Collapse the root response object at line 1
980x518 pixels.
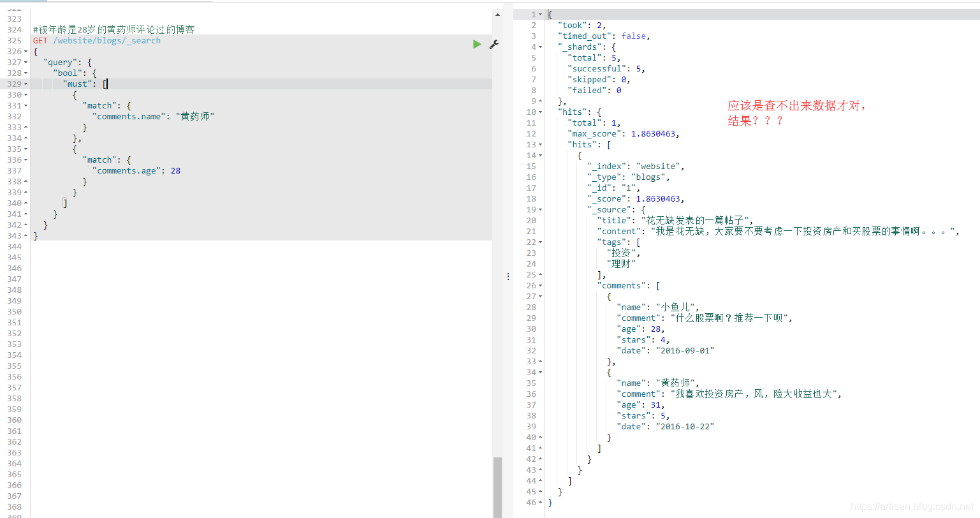point(541,15)
